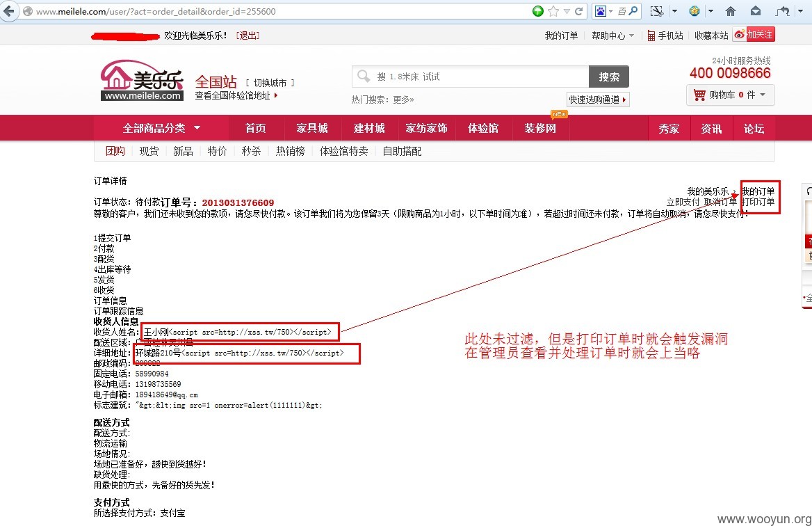Select the 团购 sub-navigation item
The image size is (812, 526).
pyautogui.click(x=115, y=151)
